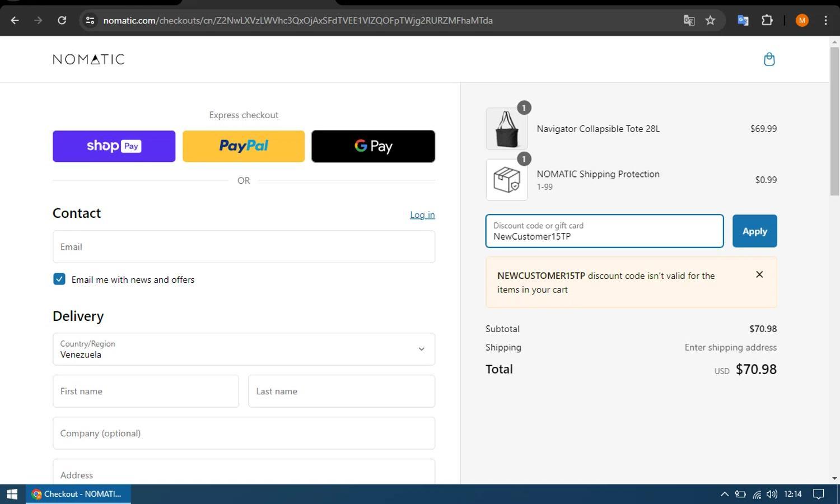Click the NOMATIC logo
Viewport: 840px width, 504px height.
[88, 59]
